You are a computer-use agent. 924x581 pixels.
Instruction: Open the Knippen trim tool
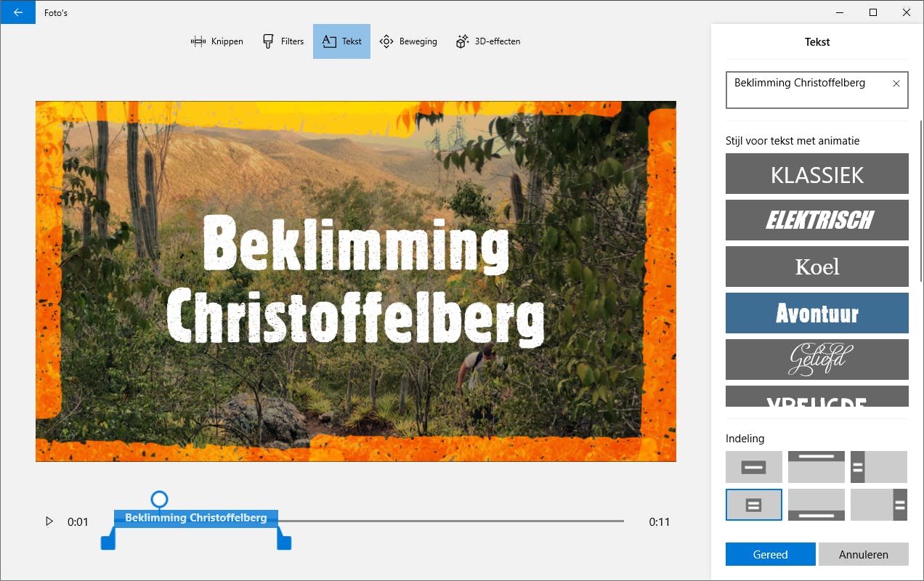tap(216, 41)
